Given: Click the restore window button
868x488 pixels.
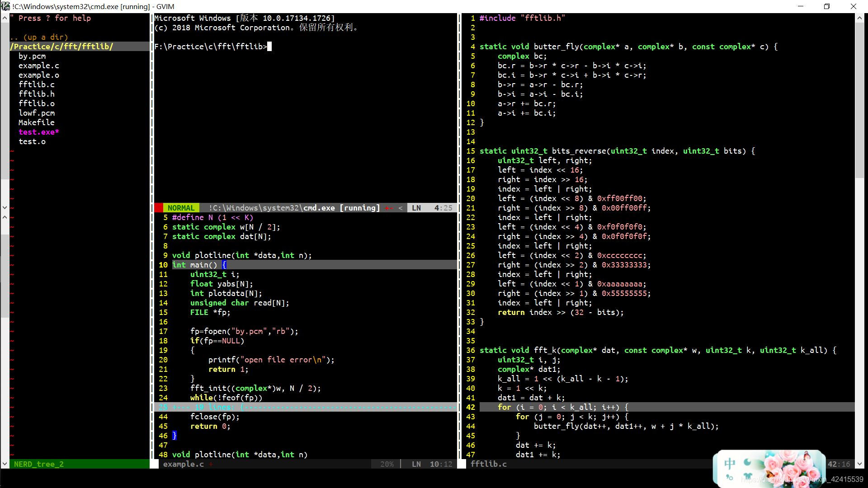Looking at the screenshot, I should pos(827,6).
